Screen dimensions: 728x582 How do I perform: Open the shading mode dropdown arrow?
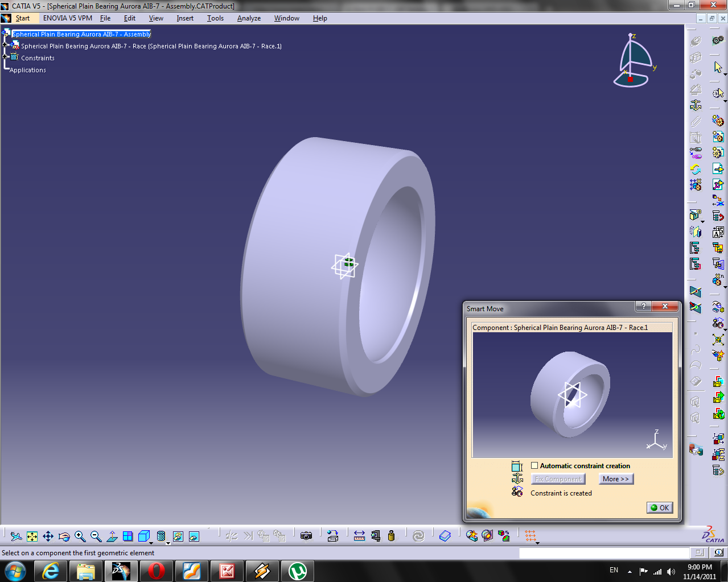click(168, 542)
